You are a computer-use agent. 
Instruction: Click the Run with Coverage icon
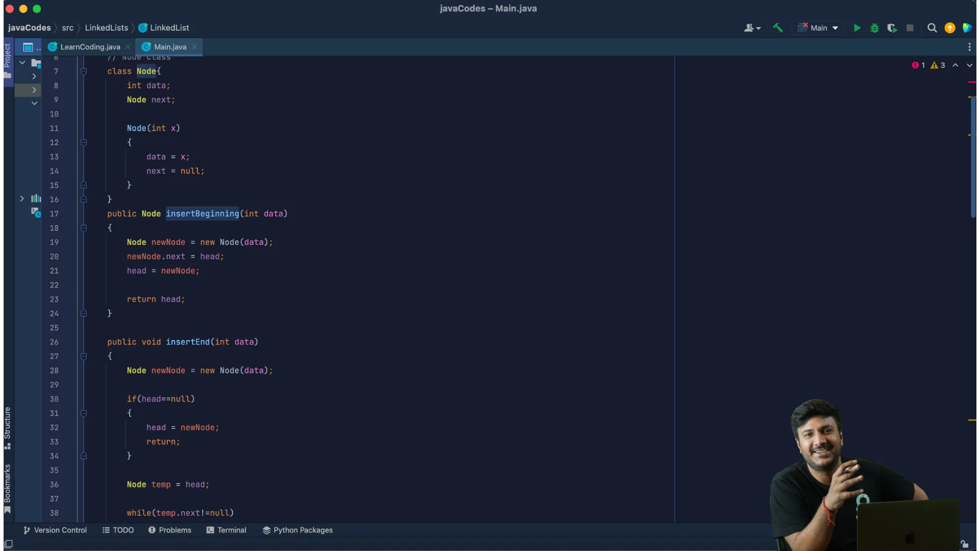point(892,28)
